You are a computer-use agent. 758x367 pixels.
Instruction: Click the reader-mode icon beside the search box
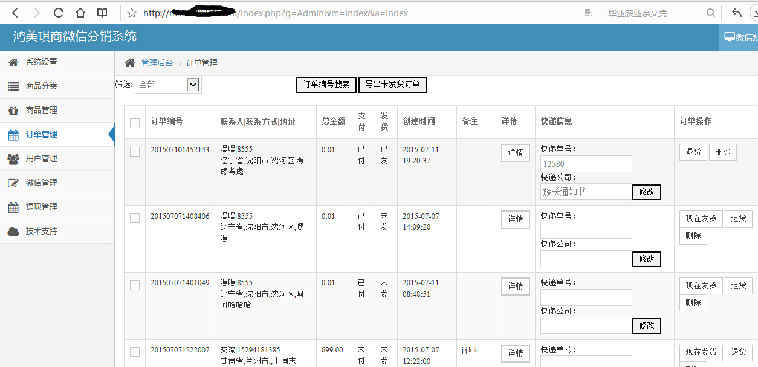(x=588, y=13)
